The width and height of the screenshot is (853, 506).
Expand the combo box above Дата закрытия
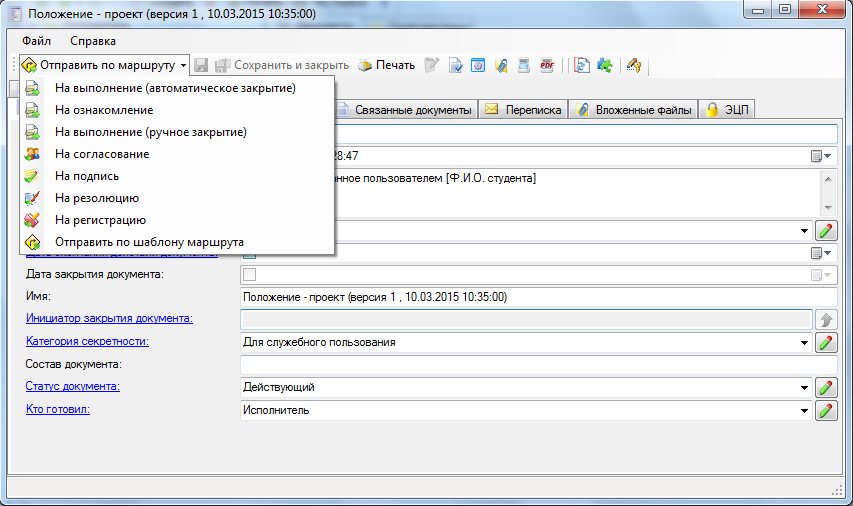[804, 231]
